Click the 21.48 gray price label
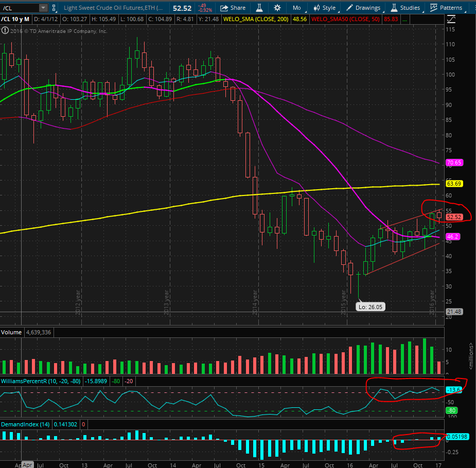Viewport: 476px width, 468px height. pyautogui.click(x=454, y=312)
